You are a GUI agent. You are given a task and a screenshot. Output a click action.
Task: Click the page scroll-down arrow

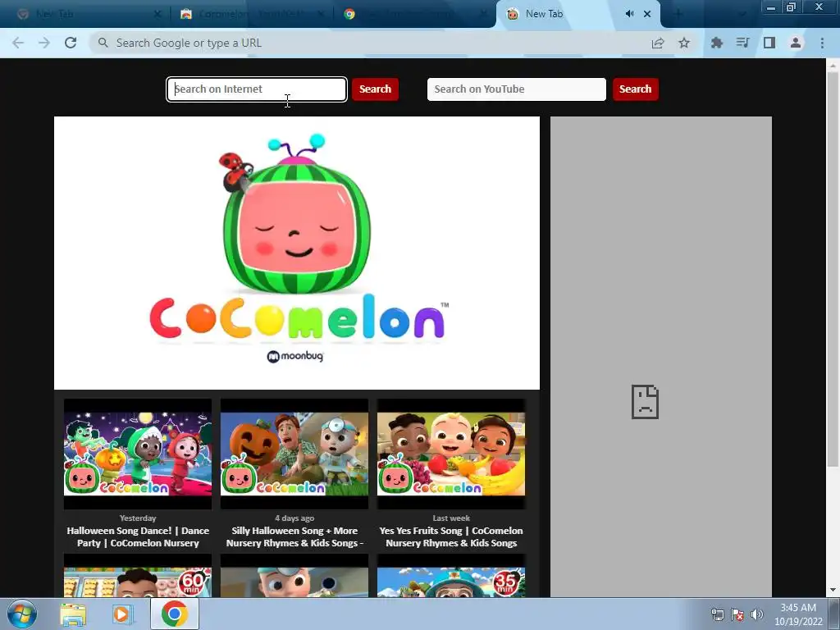pos(833,590)
